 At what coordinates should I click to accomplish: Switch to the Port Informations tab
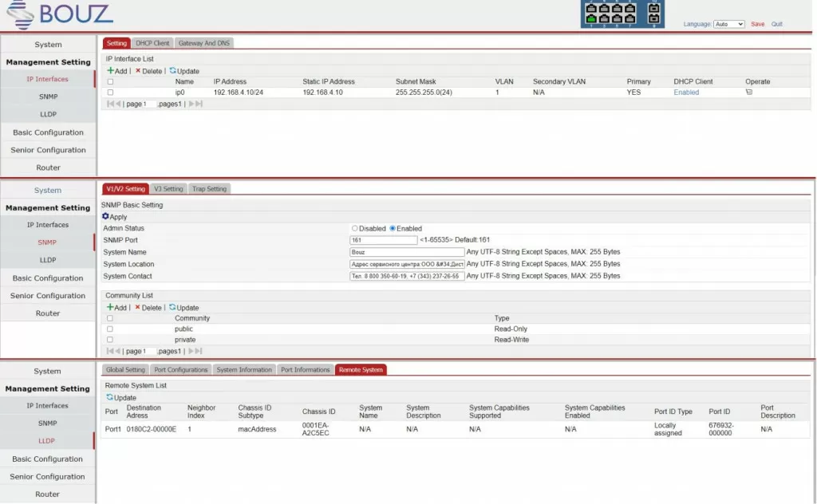point(306,370)
